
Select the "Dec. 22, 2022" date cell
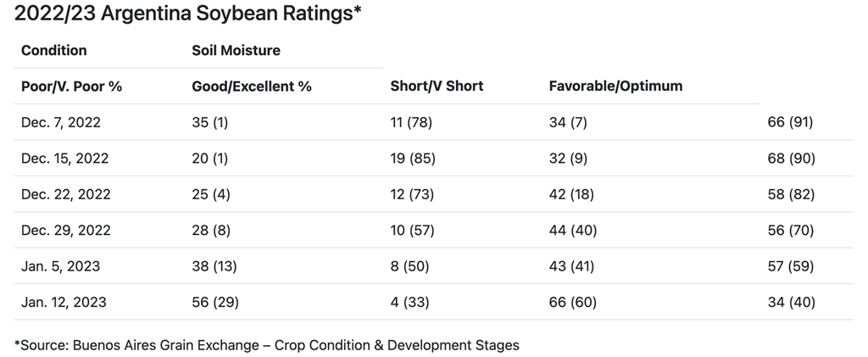click(x=65, y=194)
